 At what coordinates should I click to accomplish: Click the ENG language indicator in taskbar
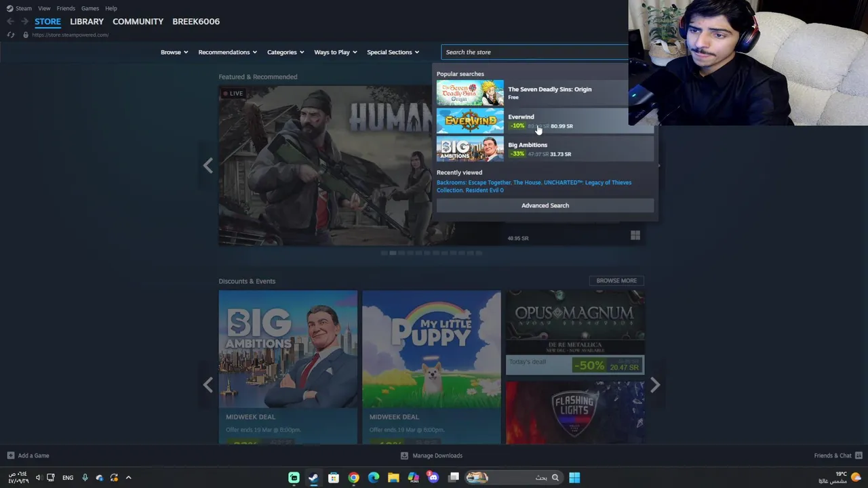tap(68, 478)
